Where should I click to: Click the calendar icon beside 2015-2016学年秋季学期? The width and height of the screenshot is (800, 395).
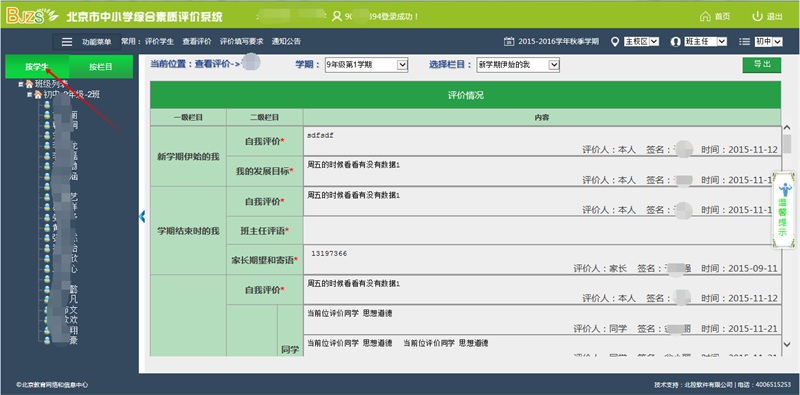tap(509, 42)
